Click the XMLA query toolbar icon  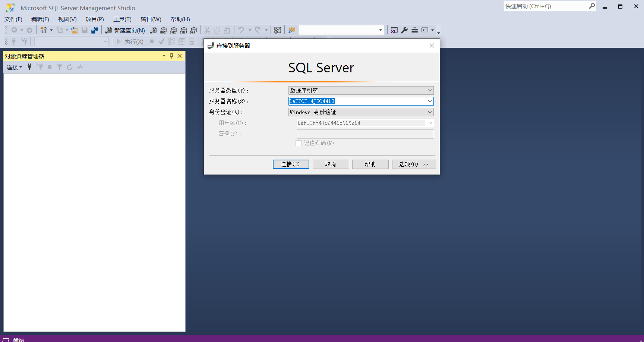183,30
